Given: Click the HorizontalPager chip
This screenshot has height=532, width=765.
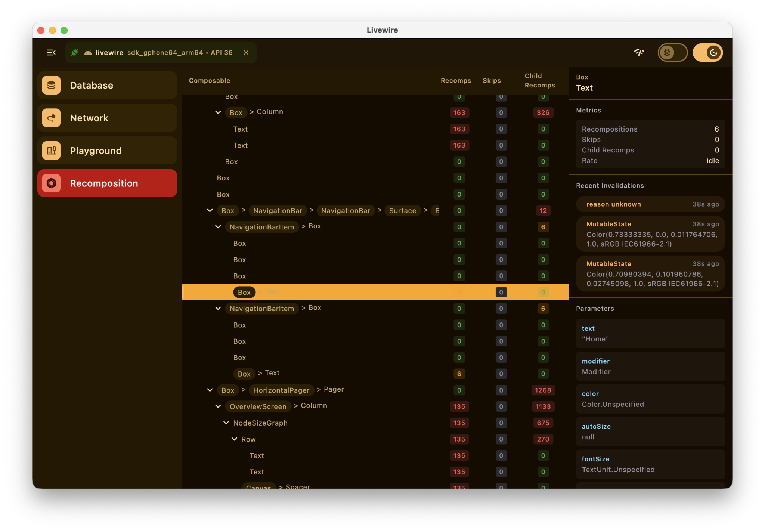Looking at the screenshot, I should coord(281,390).
